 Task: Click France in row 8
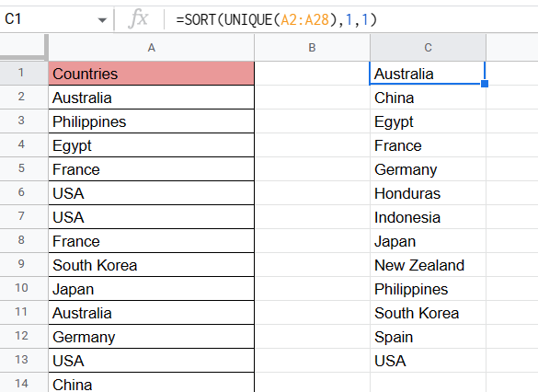[x=152, y=241]
